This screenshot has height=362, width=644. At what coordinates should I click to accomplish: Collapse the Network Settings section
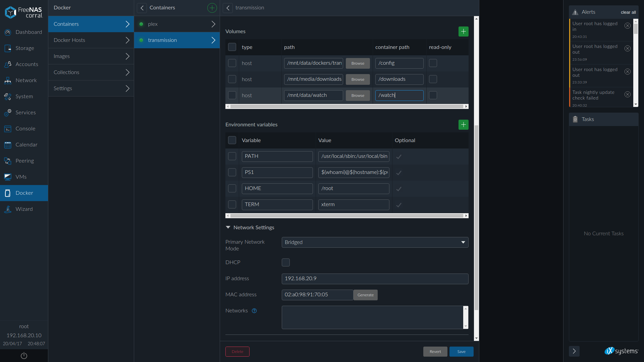[228, 228]
